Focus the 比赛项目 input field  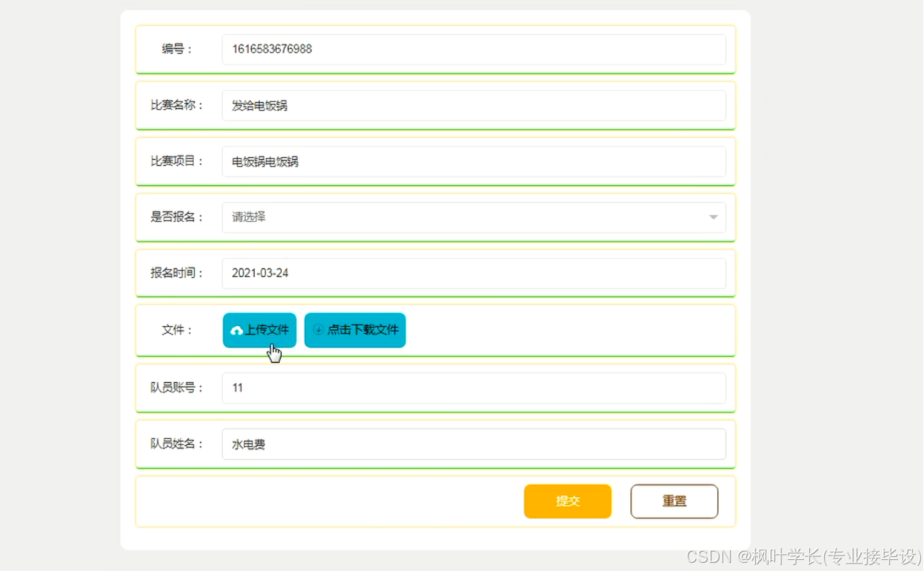click(x=474, y=161)
